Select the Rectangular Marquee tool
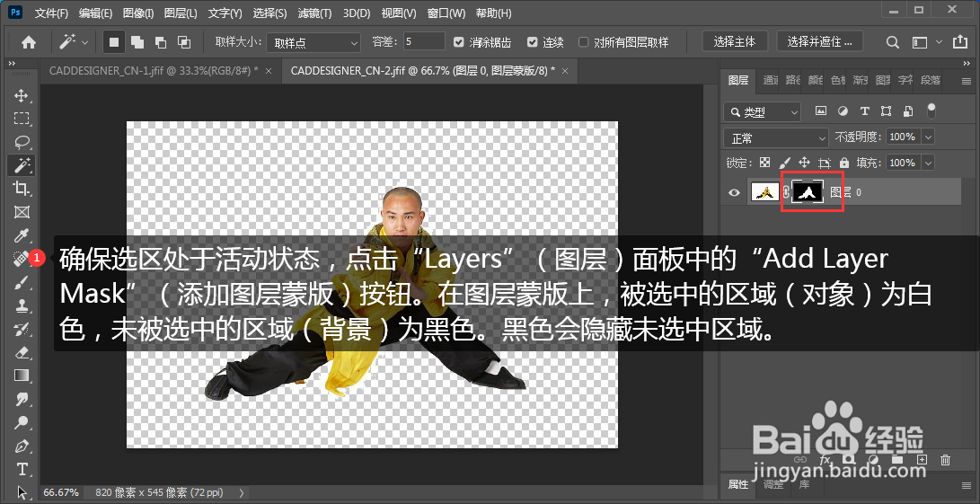This screenshot has width=980, height=504. (22, 119)
